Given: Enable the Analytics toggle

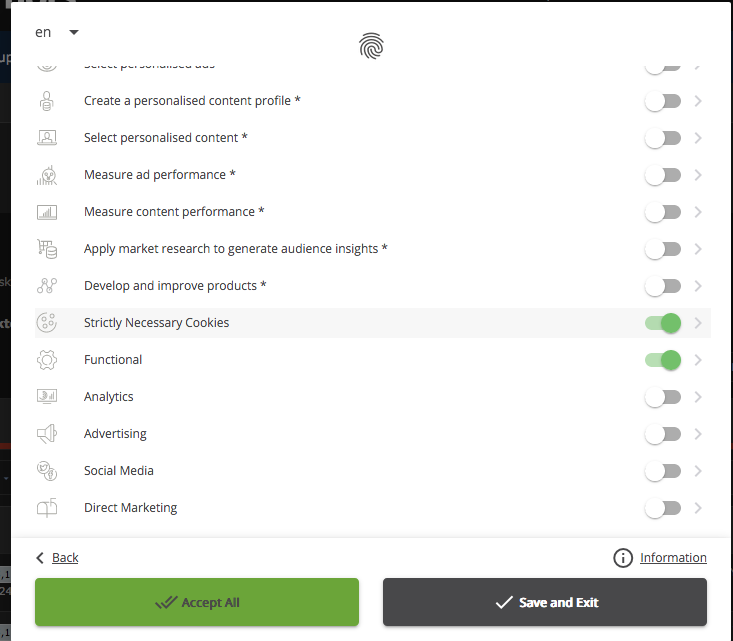Looking at the screenshot, I should (663, 397).
